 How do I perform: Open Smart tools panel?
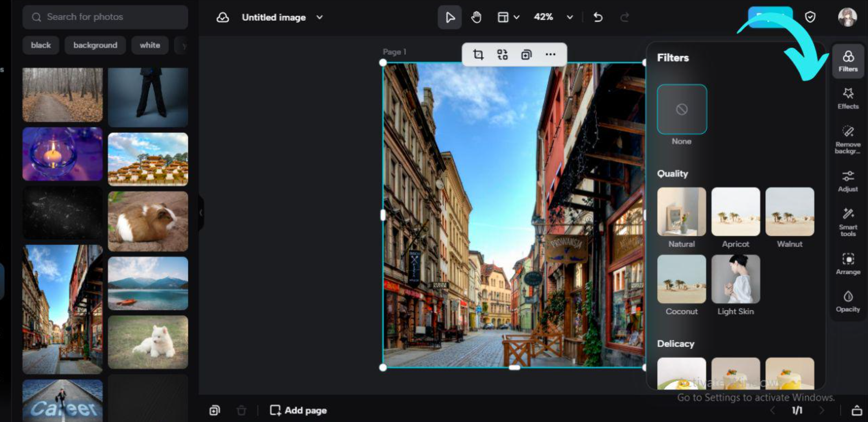(x=848, y=222)
